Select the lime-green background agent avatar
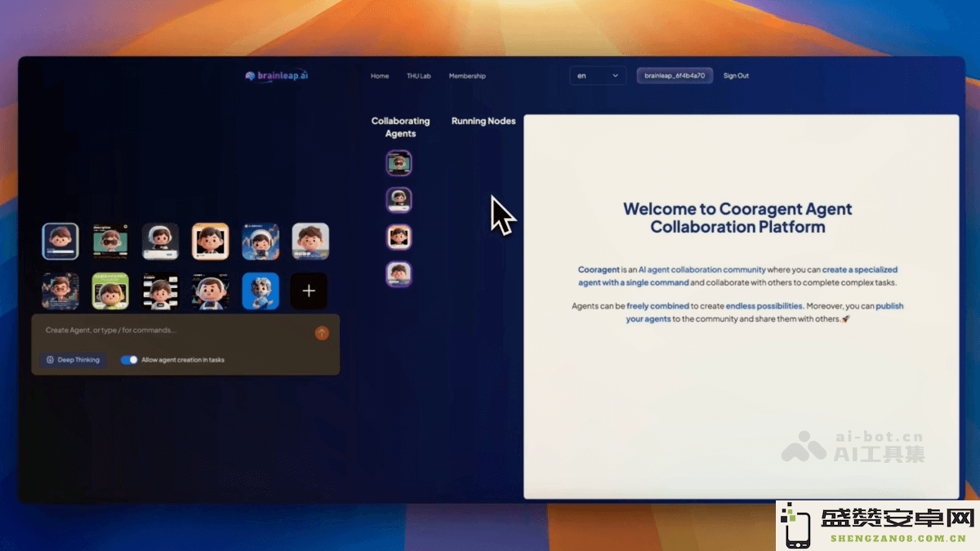Image resolution: width=980 pixels, height=551 pixels. (110, 291)
